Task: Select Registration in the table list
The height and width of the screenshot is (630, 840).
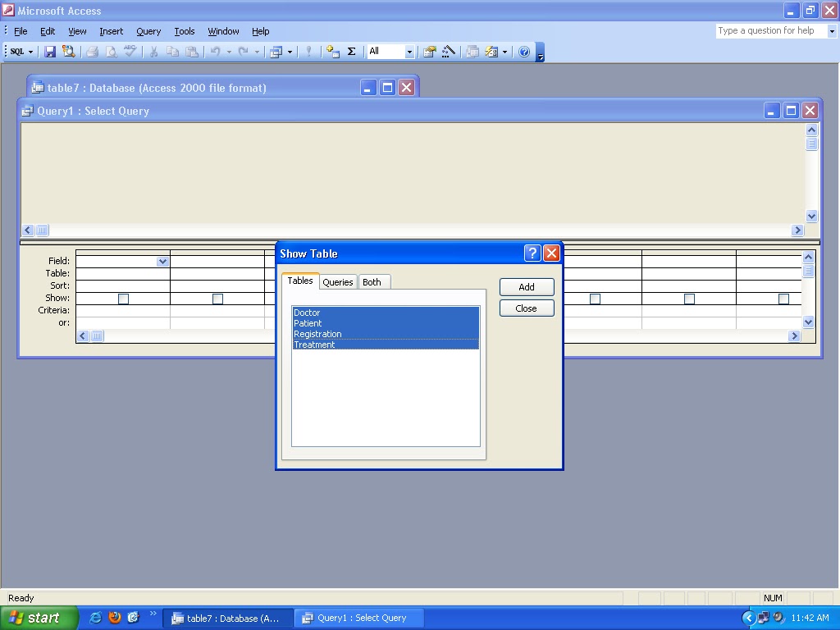Action: (x=386, y=334)
